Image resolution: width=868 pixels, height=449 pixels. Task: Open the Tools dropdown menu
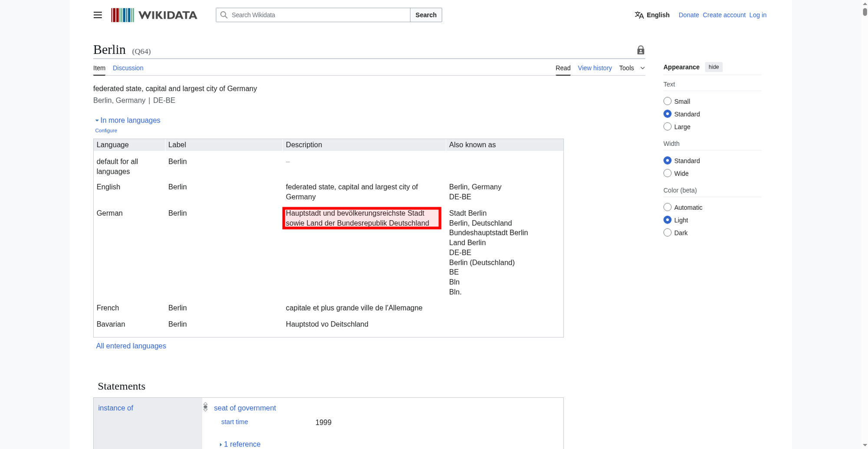pyautogui.click(x=631, y=68)
